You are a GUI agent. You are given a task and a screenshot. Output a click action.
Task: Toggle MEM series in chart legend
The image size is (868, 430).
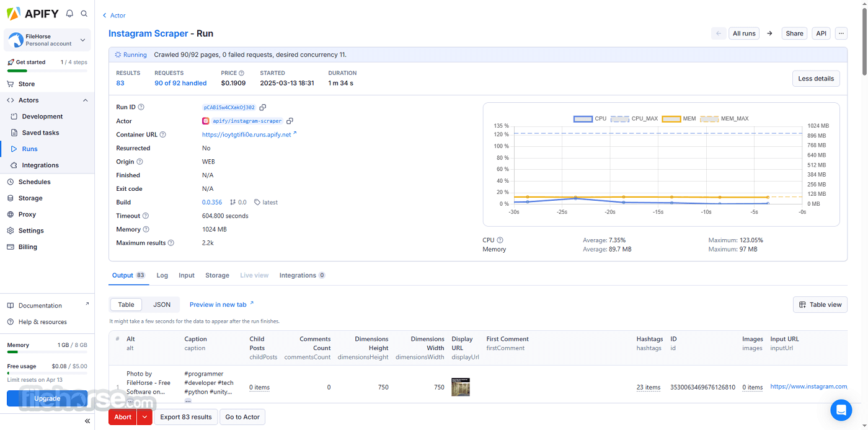point(679,118)
